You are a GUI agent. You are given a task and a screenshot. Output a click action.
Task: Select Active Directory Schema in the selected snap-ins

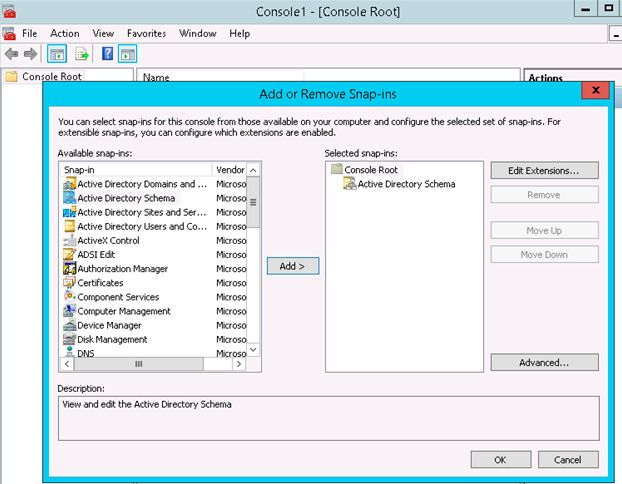point(405,184)
